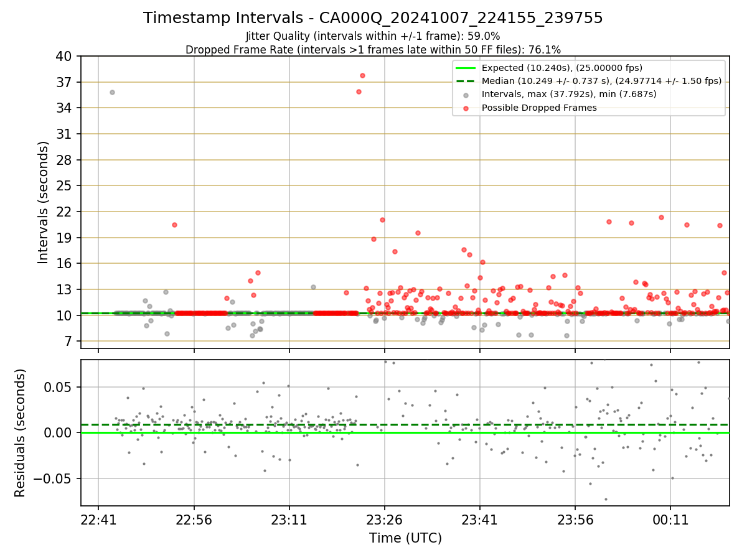The width and height of the screenshot is (747, 560).
Task: Click the x-axis tick label '23:26'
Action: coord(385,520)
